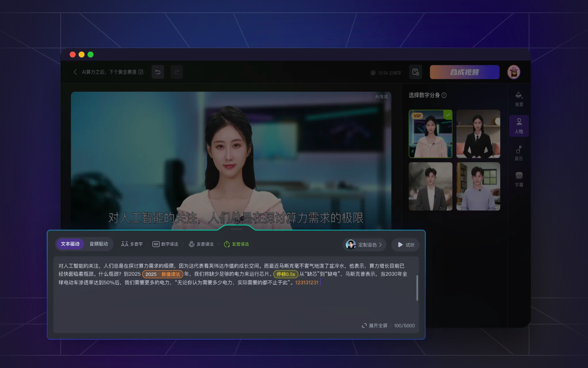Click the video preview of the avatar

pyautogui.click(x=231, y=160)
